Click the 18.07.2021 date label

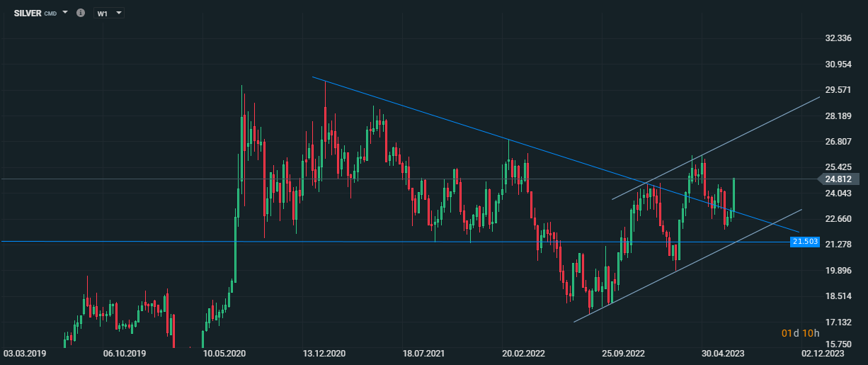click(x=423, y=352)
